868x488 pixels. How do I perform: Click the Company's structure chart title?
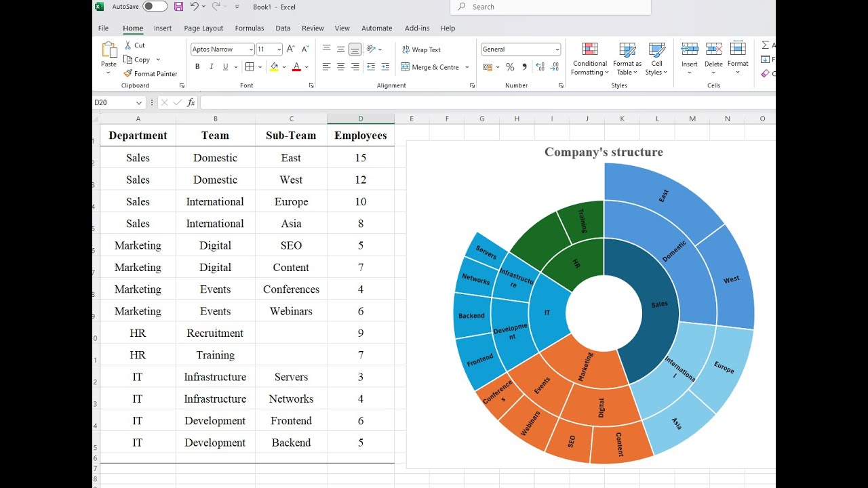pyautogui.click(x=604, y=152)
